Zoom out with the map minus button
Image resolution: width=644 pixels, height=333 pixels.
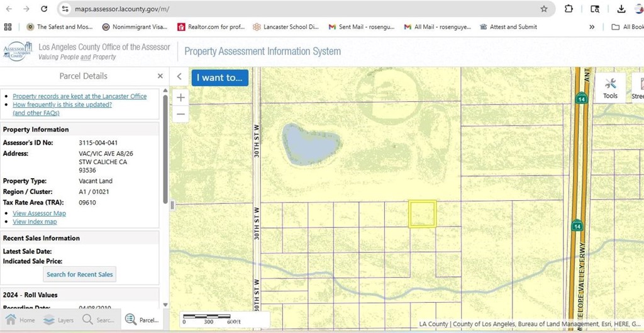point(180,115)
